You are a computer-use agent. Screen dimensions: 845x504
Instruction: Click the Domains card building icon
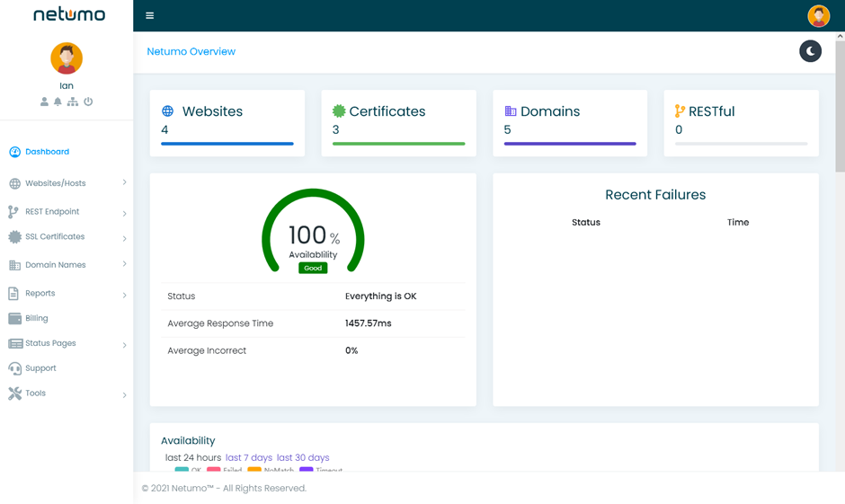(511, 111)
